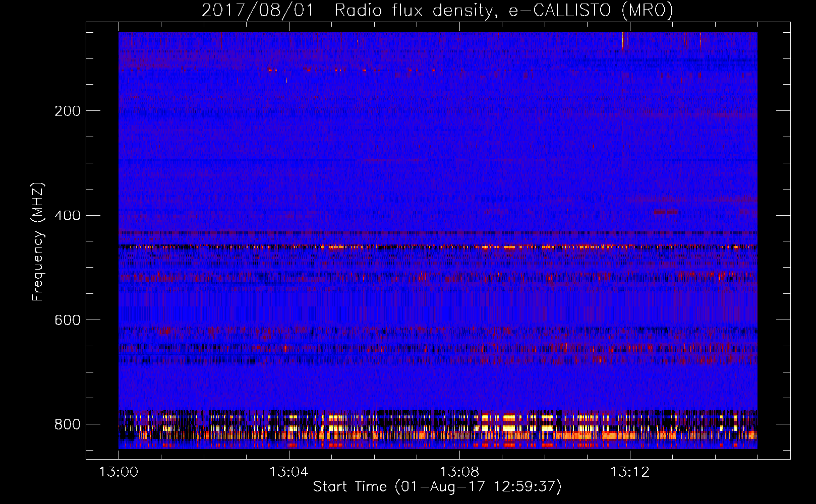This screenshot has width=816, height=504.
Task: Click the '600' frequency tick label
Action: tap(68, 320)
